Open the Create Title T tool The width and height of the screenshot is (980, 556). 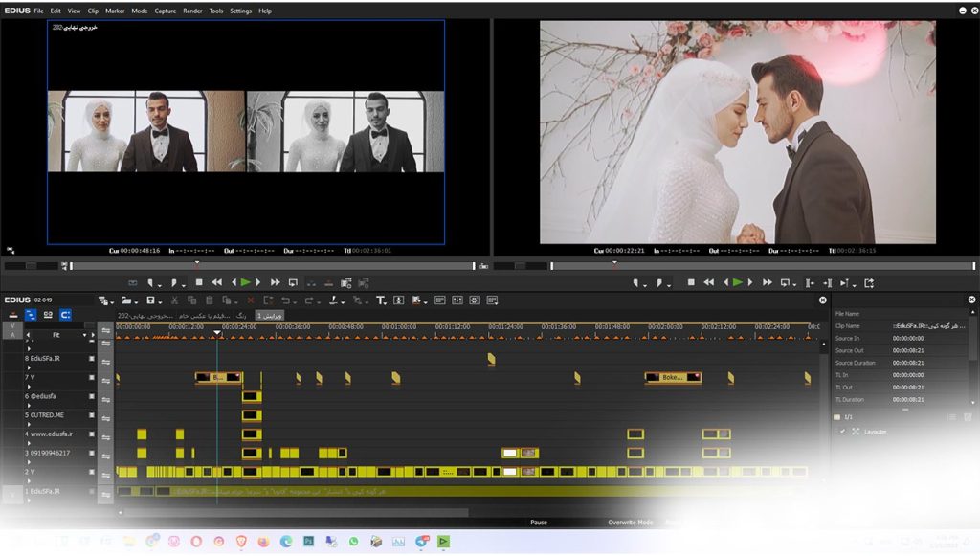(x=381, y=300)
